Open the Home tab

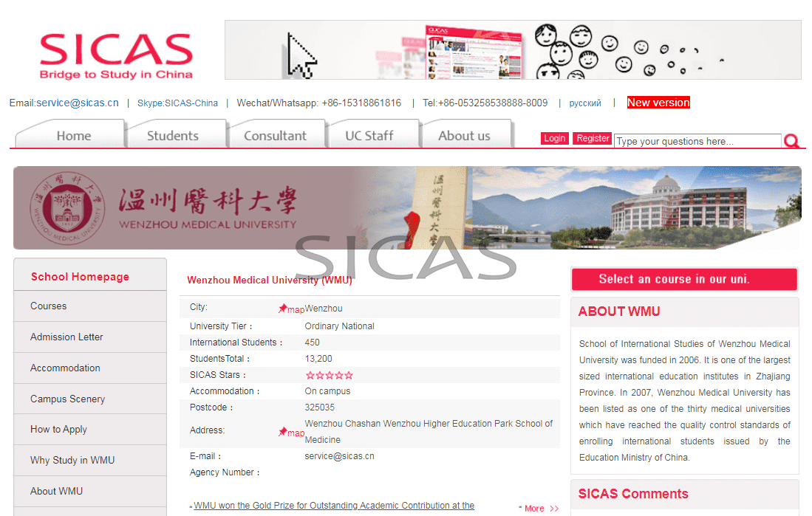74,136
